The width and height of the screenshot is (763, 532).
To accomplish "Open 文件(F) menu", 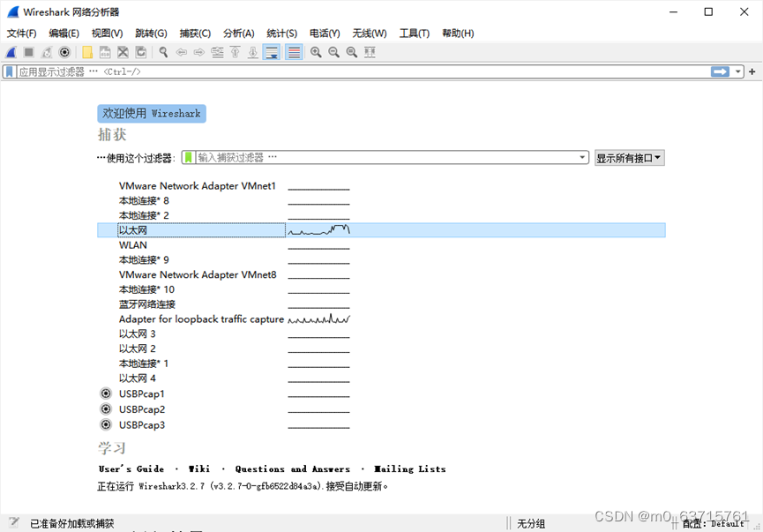I will [21, 34].
